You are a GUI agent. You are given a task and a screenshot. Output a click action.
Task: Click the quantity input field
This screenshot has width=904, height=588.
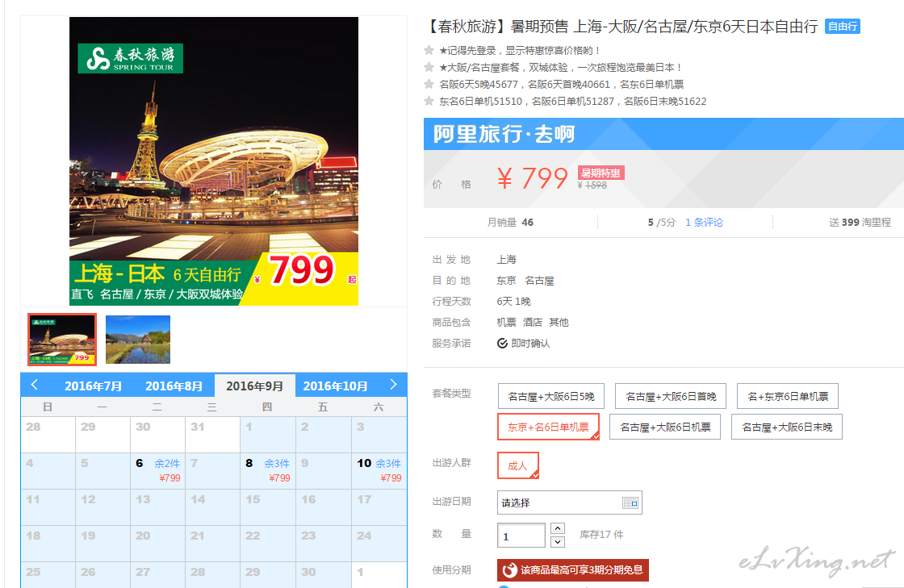tap(521, 535)
